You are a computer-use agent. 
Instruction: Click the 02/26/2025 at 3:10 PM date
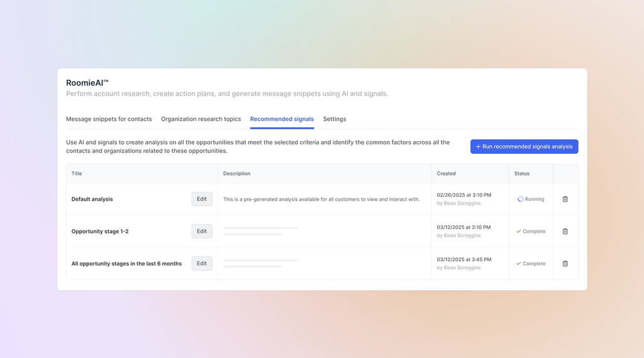464,195
